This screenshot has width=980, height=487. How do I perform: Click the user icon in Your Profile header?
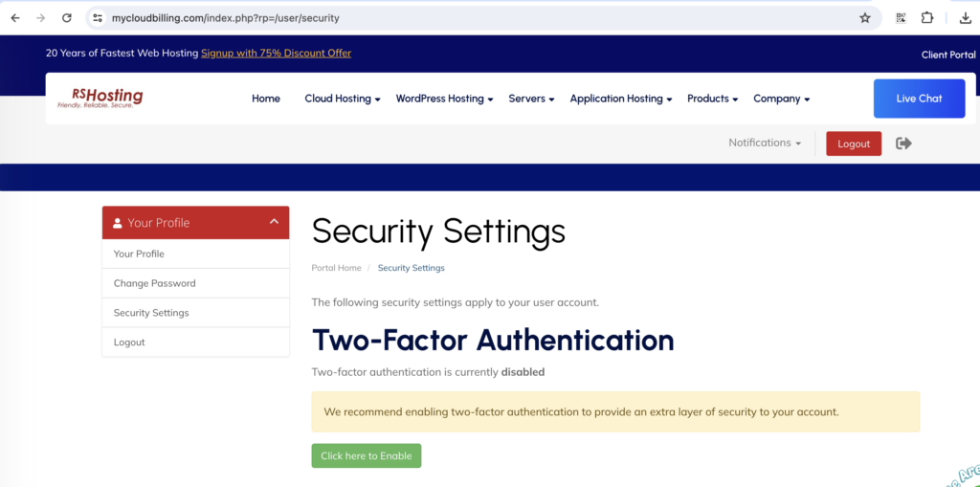point(118,223)
